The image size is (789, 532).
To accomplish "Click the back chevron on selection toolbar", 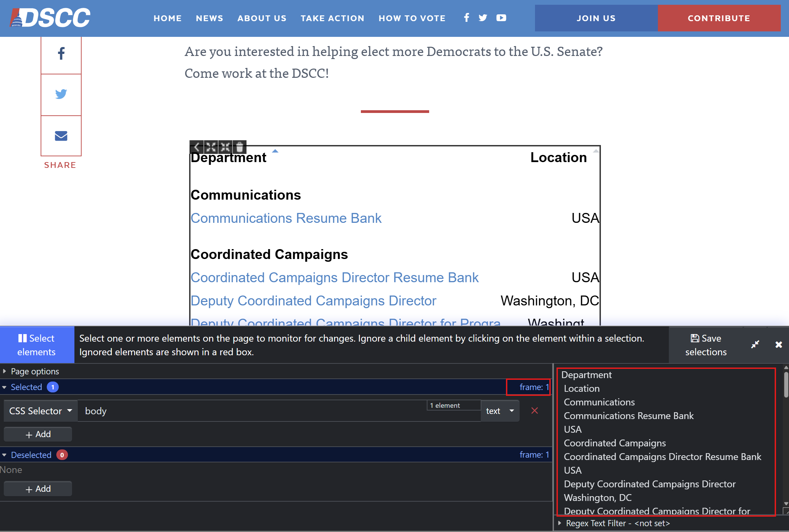I will pyautogui.click(x=197, y=147).
